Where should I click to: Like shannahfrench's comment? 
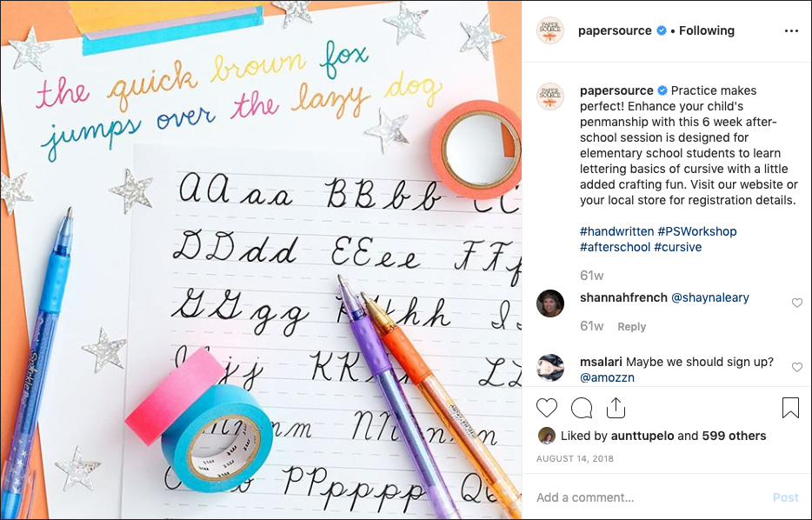[797, 303]
